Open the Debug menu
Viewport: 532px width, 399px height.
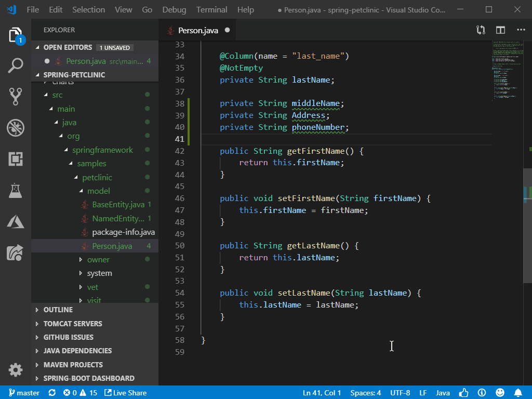174,9
